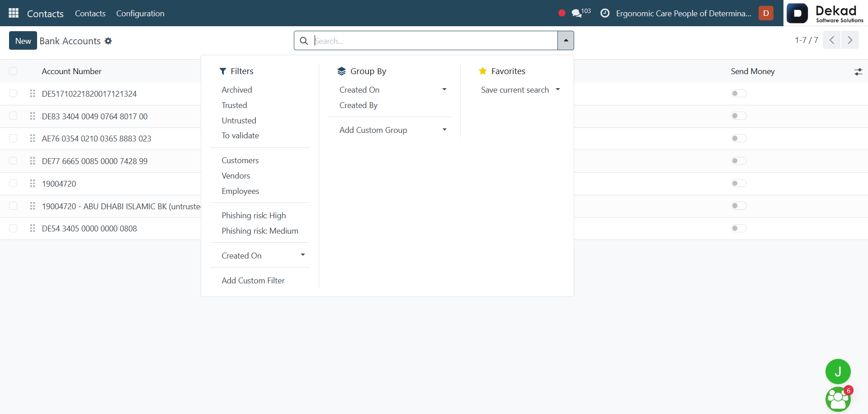Toggle Send Money for DE54 3405 row
868x414 pixels.
[x=739, y=228]
